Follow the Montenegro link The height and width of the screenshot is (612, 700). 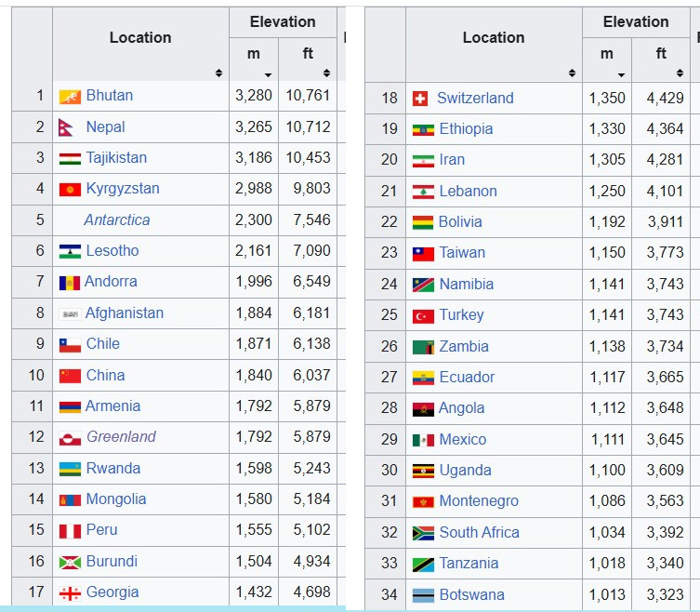click(479, 501)
